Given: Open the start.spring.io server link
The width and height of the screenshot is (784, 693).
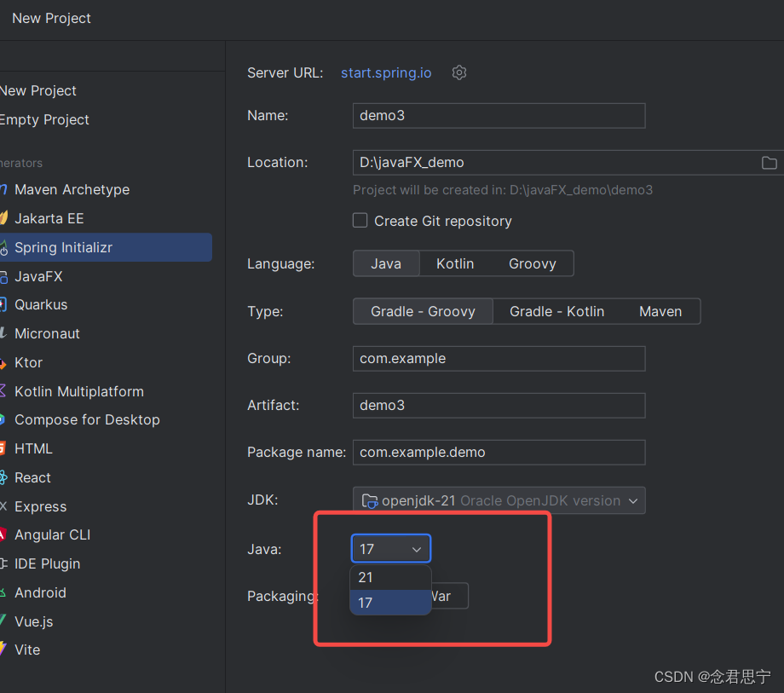Looking at the screenshot, I should (386, 73).
